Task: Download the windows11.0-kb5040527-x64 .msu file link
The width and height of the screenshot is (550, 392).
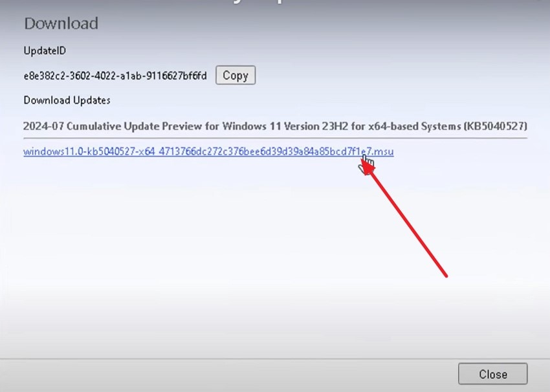Action: point(208,151)
